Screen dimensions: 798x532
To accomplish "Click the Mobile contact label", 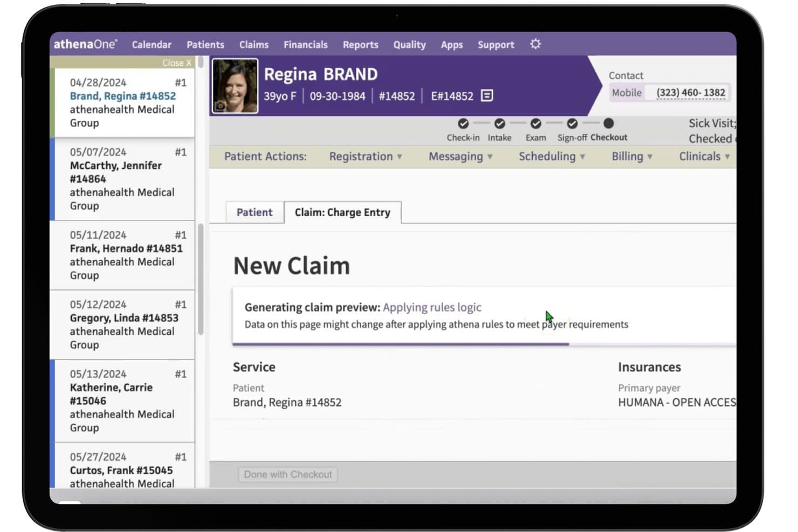I will click(627, 93).
